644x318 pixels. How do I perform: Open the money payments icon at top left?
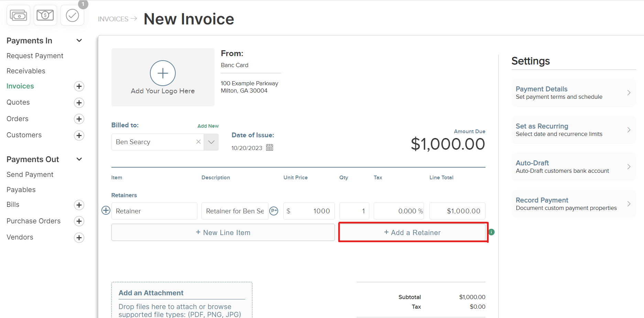coord(18,15)
